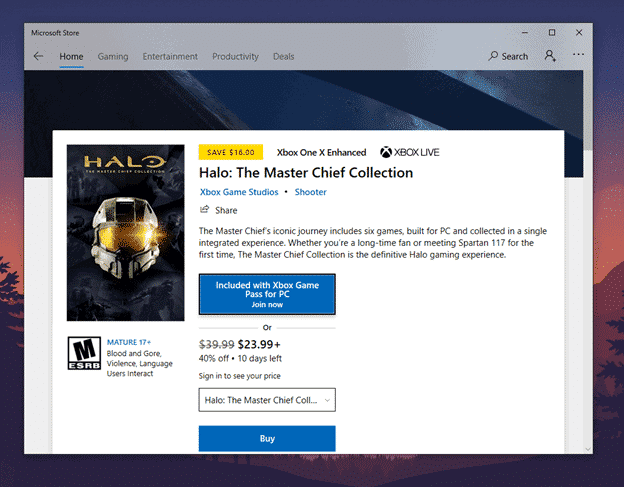Open the Xbox Game Studios publisher link
The image size is (624, 487).
[239, 192]
